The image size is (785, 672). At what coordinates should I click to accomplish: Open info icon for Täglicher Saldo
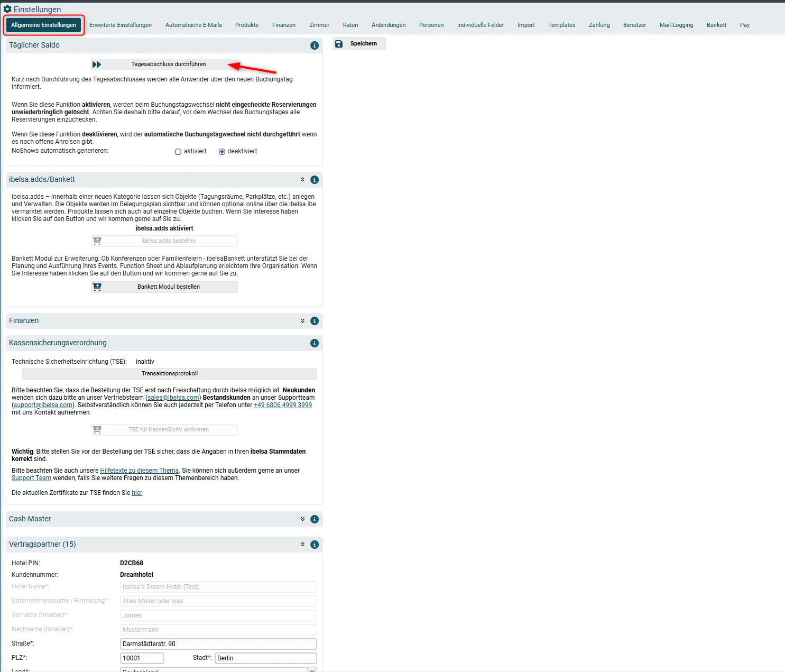coord(315,45)
